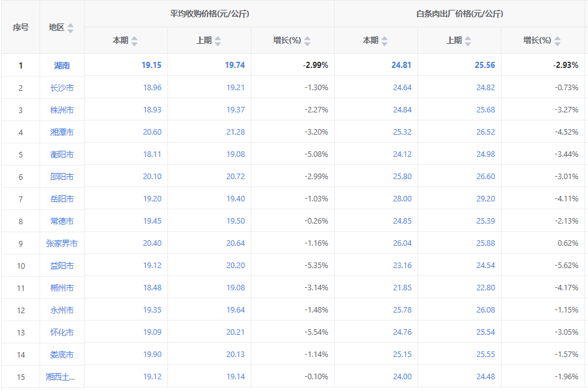Sort by 增长(%) under 白条肉出厂价格
Image resolution: width=588 pixels, height=391 pixels.
(558, 41)
